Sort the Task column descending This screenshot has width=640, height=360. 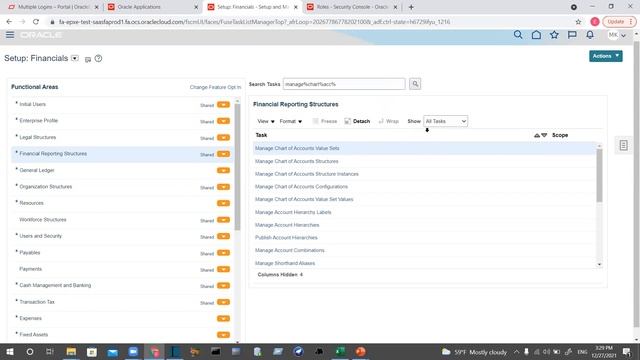tap(544, 135)
